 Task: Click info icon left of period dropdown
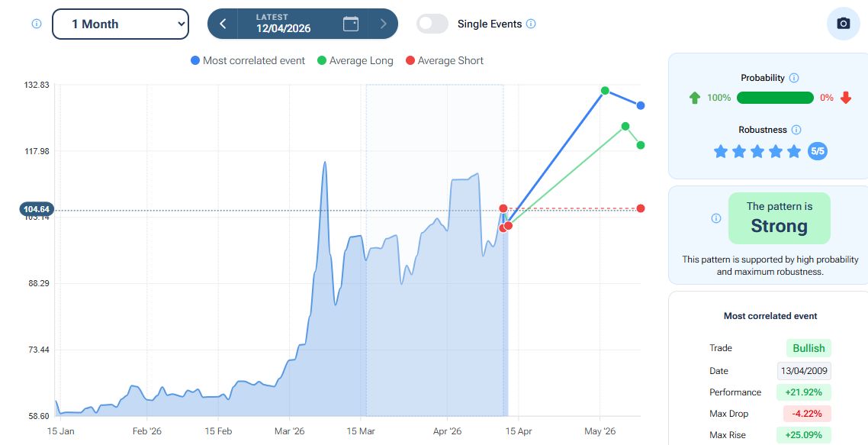[x=36, y=24]
